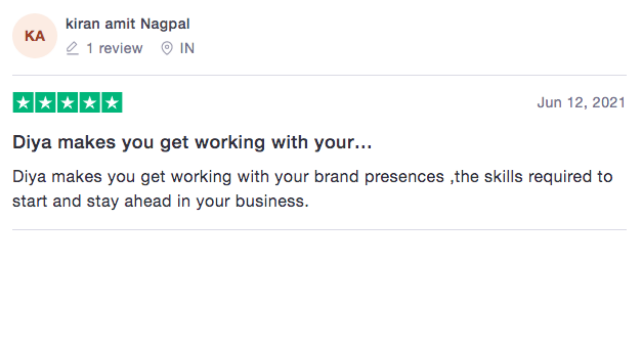The width and height of the screenshot is (644, 362).
Task: Click the review line "start and stay ahead"
Action: [x=92, y=201]
